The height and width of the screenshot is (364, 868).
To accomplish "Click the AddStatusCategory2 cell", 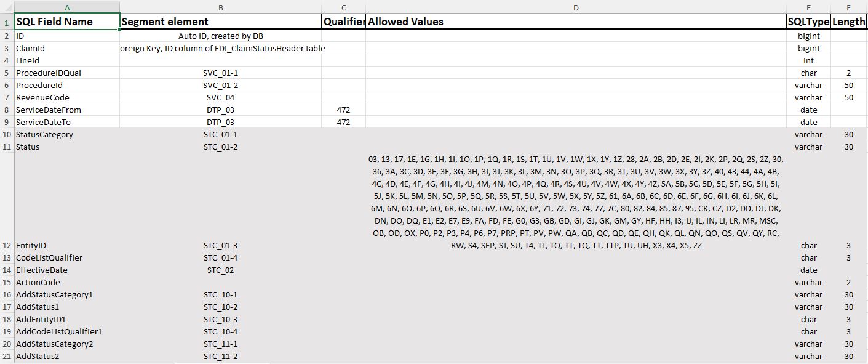I will click(x=67, y=344).
